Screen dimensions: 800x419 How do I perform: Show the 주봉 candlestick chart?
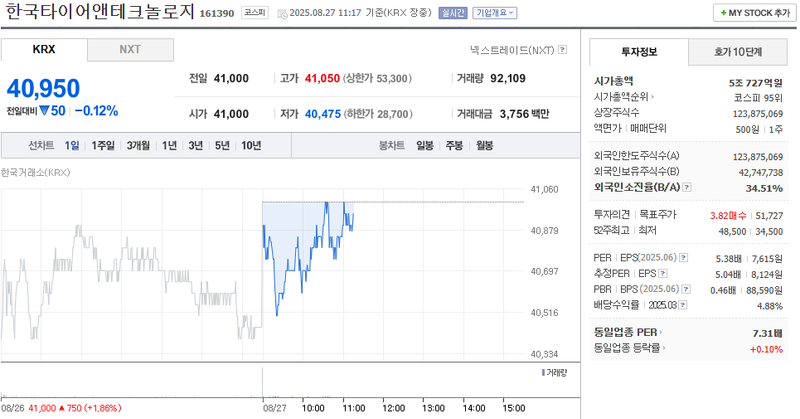click(454, 146)
